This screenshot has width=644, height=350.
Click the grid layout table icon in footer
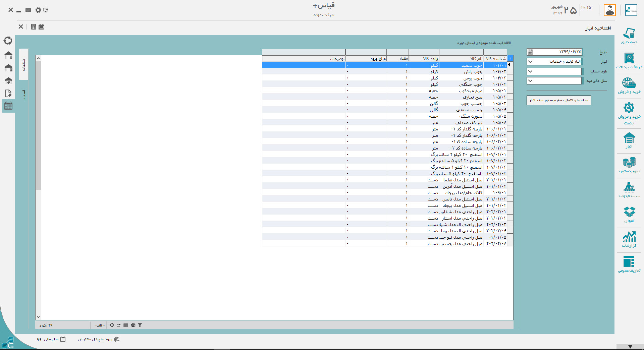[126, 325]
